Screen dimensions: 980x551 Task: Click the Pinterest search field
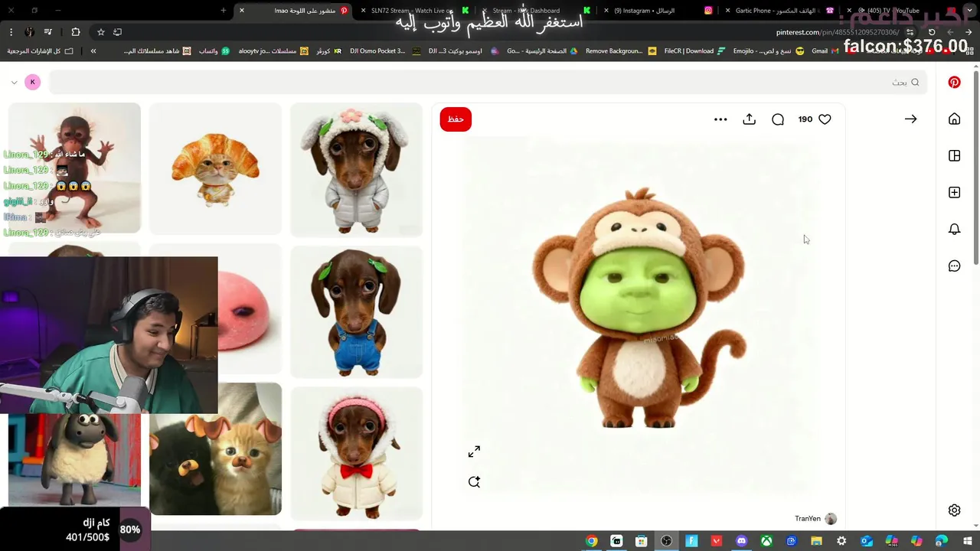[488, 82]
